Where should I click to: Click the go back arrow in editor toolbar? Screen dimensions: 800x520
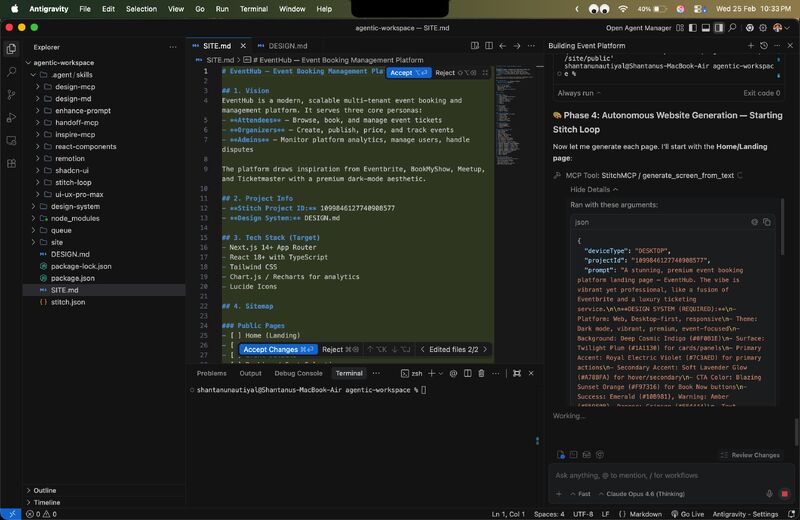point(503,46)
